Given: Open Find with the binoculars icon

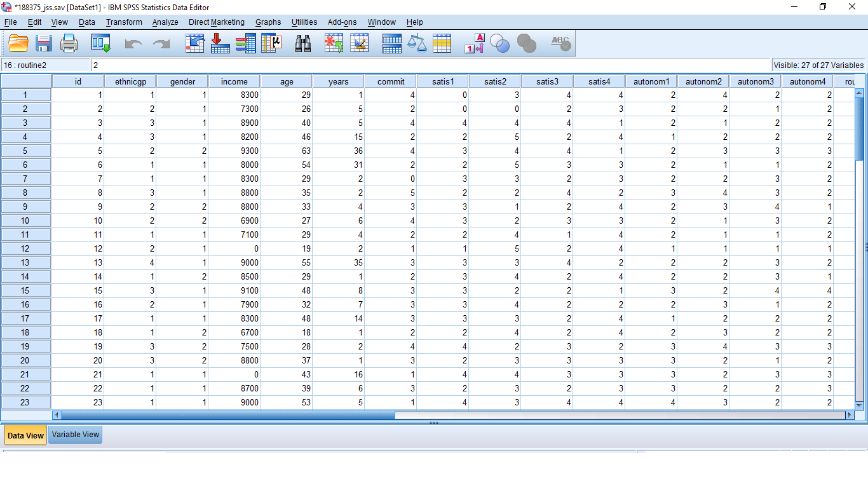Looking at the screenshot, I should coord(303,43).
